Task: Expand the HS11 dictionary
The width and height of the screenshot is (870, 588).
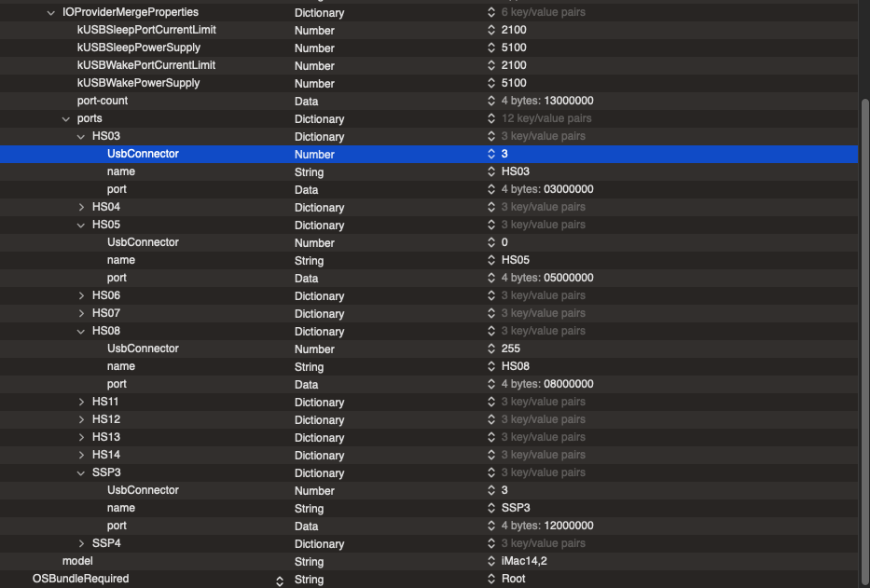Action: pyautogui.click(x=81, y=402)
